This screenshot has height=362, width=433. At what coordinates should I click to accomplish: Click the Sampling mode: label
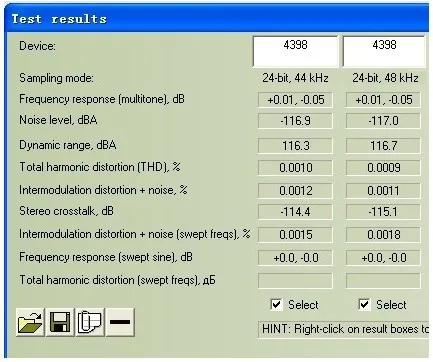pos(56,78)
